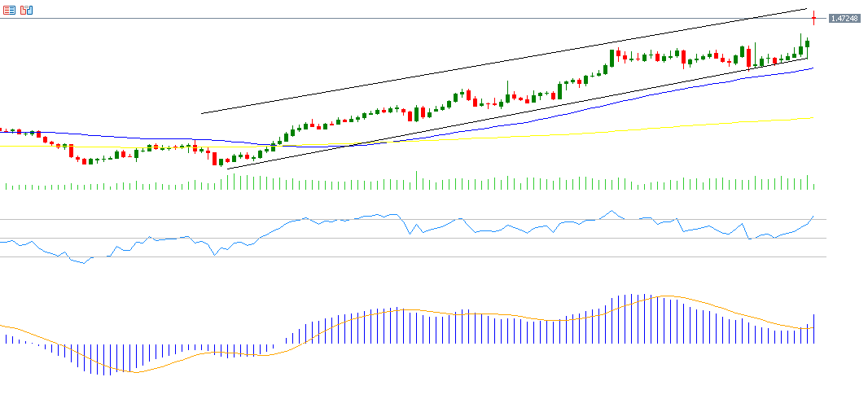The height and width of the screenshot is (399, 868).
Task: Click the red crosshair candle at top right
Action: [x=813, y=18]
